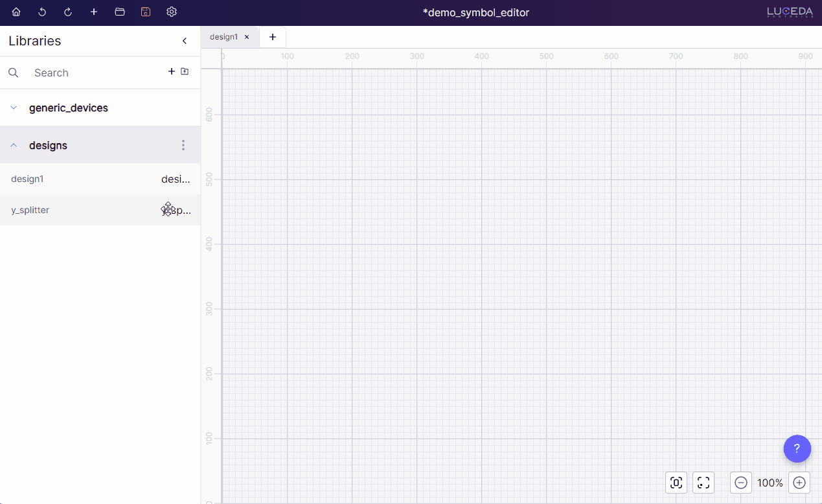Image resolution: width=822 pixels, height=504 pixels.
Task: Click the add library plus icon
Action: pos(172,72)
